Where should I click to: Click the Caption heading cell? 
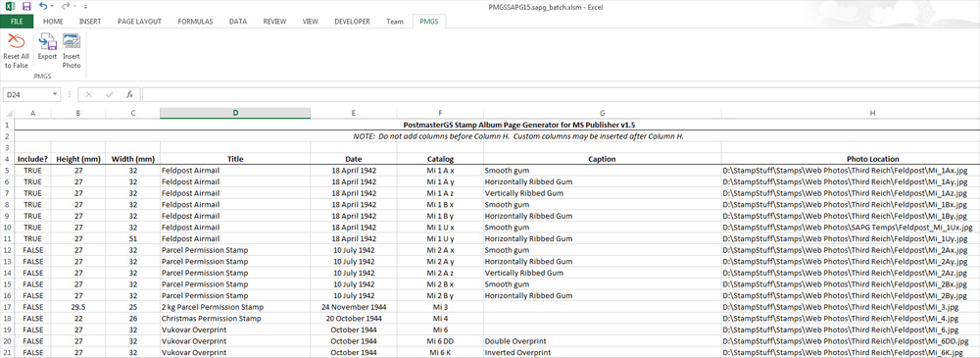coord(603,159)
